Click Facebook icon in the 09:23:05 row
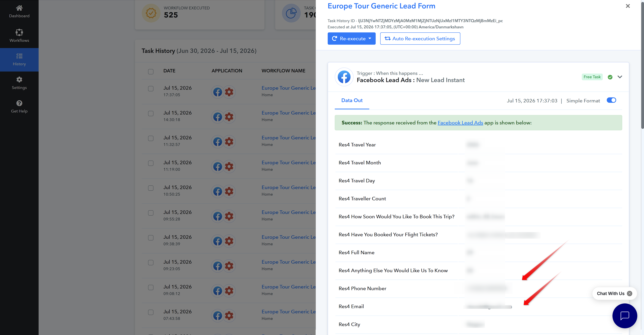 [x=218, y=266]
